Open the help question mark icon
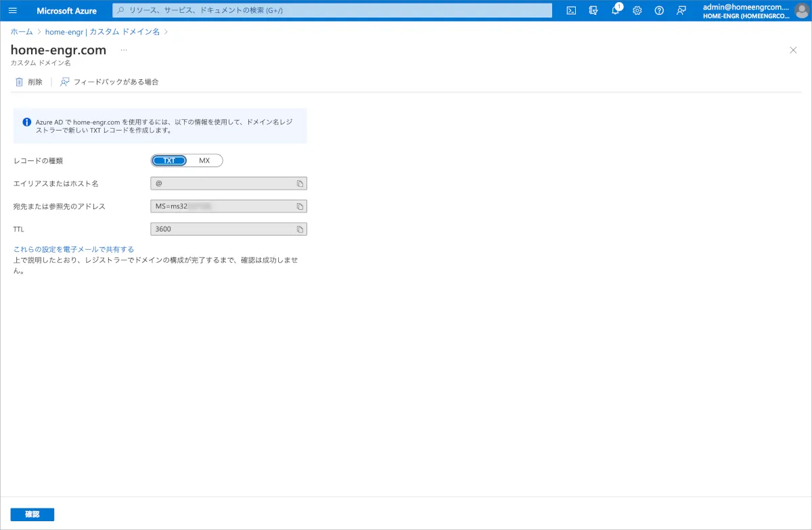812x530 pixels. click(x=659, y=11)
